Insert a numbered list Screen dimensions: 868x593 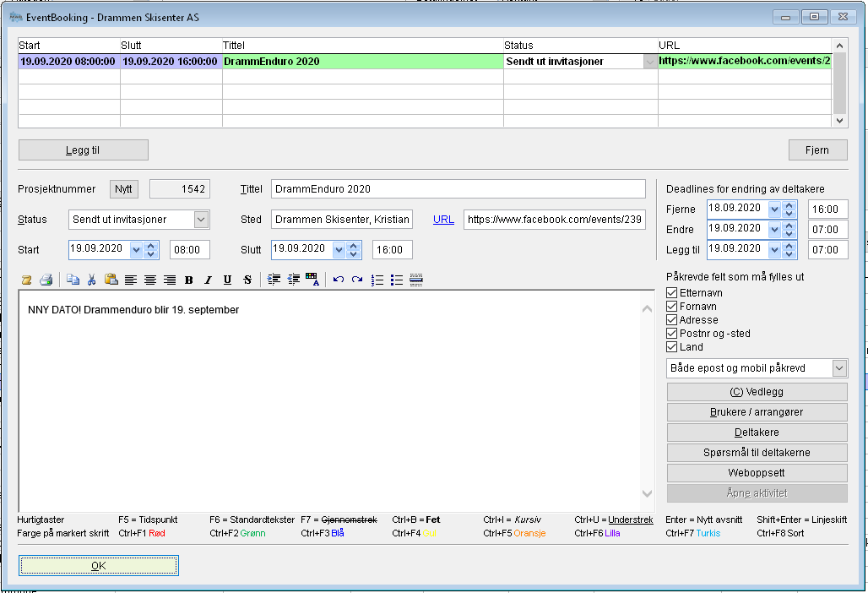coord(377,280)
